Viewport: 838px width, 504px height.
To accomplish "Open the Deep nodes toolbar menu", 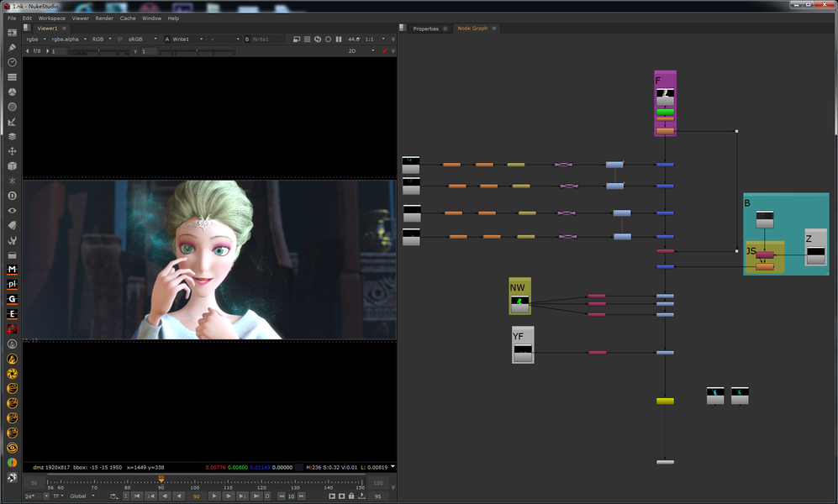I will click(x=12, y=196).
